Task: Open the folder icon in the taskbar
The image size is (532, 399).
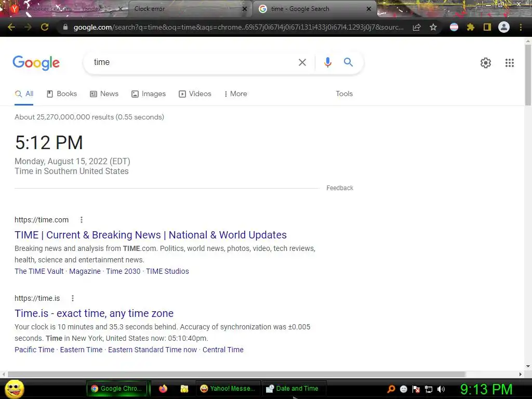Action: click(x=184, y=389)
